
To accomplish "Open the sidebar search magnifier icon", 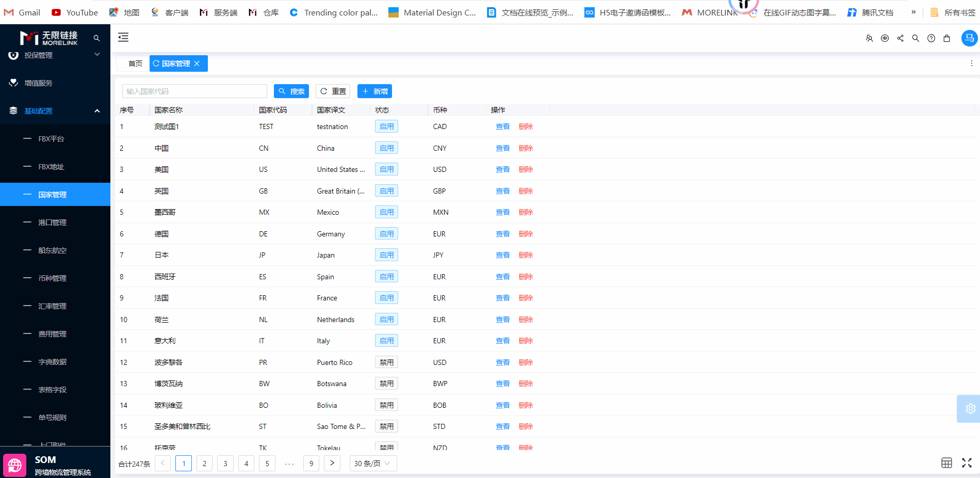I will [x=96, y=38].
